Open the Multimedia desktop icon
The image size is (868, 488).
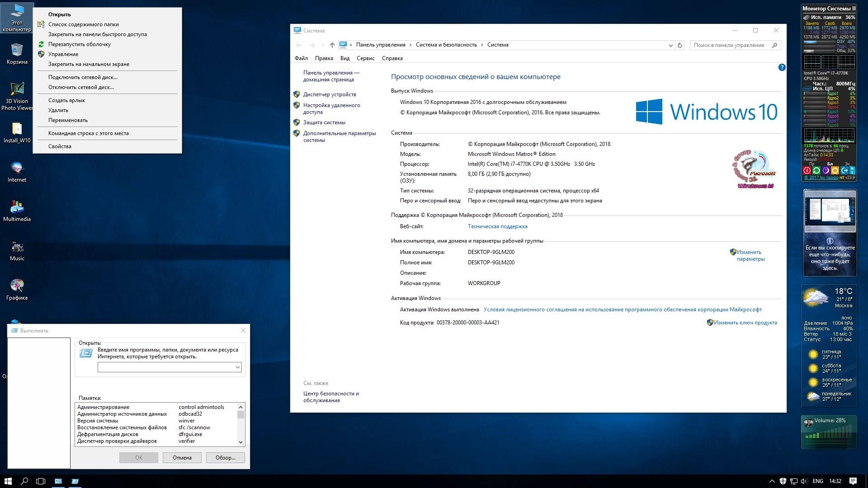17,211
